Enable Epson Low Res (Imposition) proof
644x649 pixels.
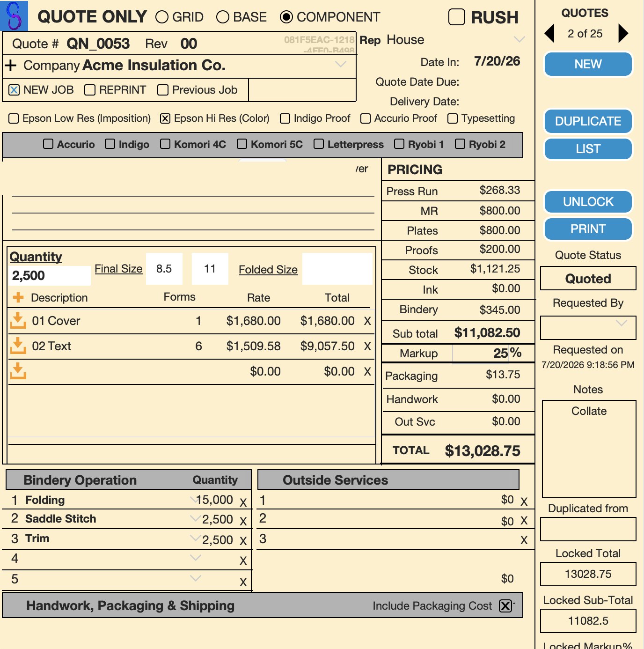pos(14,118)
